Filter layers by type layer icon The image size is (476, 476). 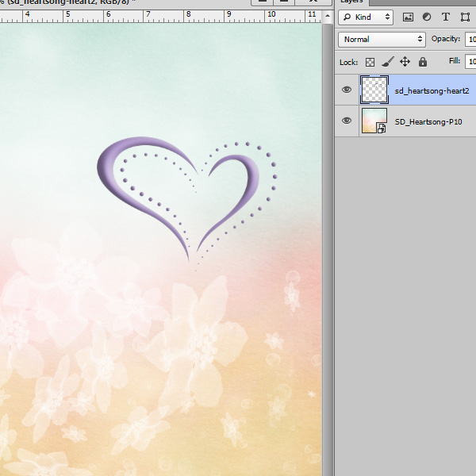(445, 17)
